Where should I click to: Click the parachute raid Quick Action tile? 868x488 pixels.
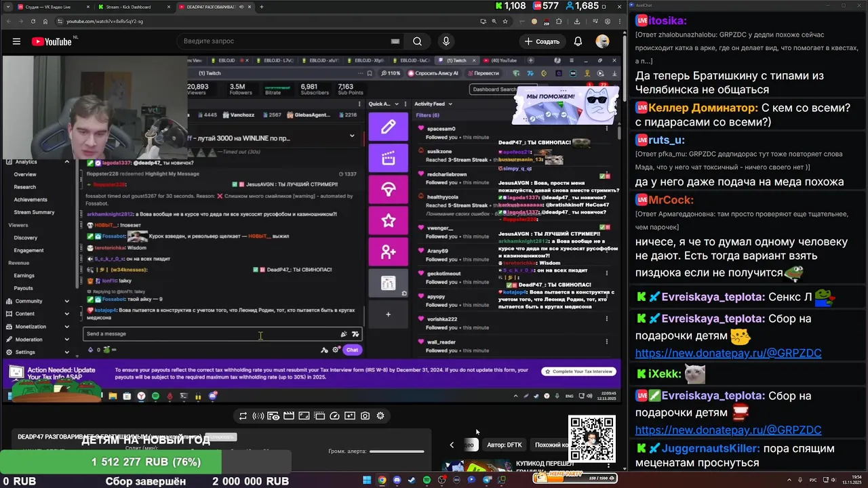point(388,190)
